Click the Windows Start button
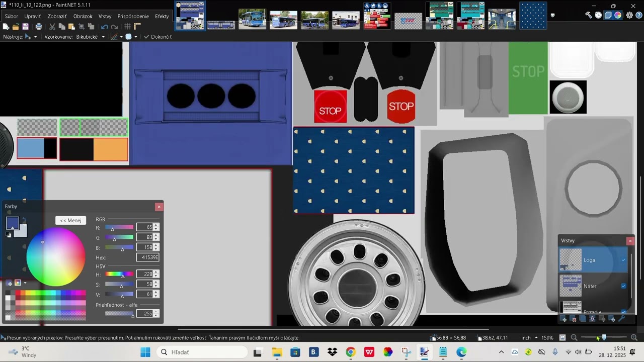The width and height of the screenshot is (644, 362). click(145, 352)
